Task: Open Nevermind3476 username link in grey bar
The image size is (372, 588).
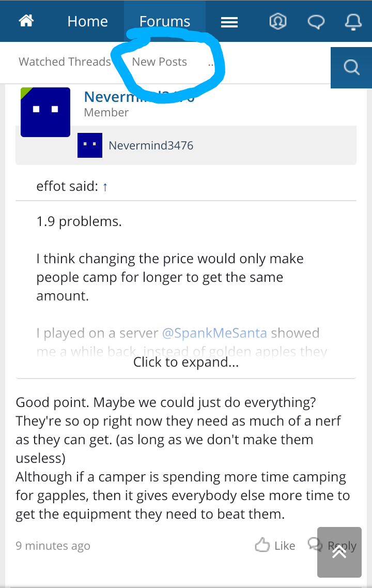Action: click(x=151, y=145)
